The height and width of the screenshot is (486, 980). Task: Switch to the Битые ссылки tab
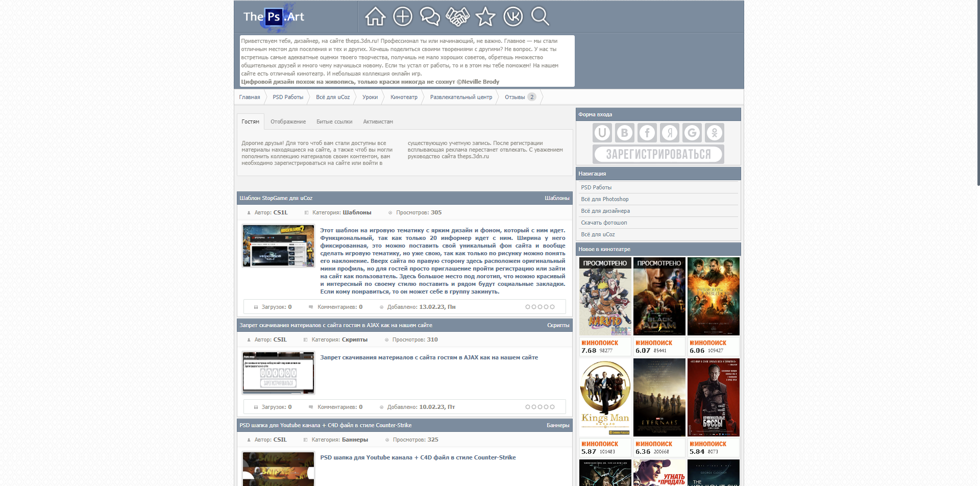[x=334, y=122]
